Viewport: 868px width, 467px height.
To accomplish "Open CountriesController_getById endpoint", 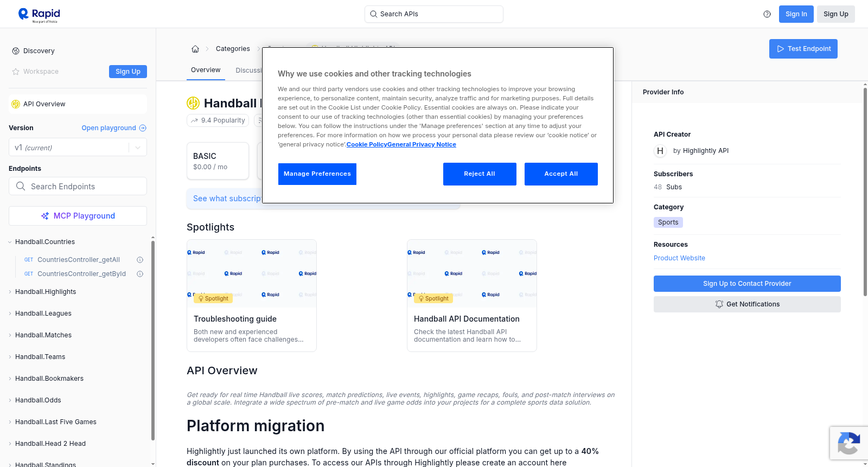I will coord(81,274).
